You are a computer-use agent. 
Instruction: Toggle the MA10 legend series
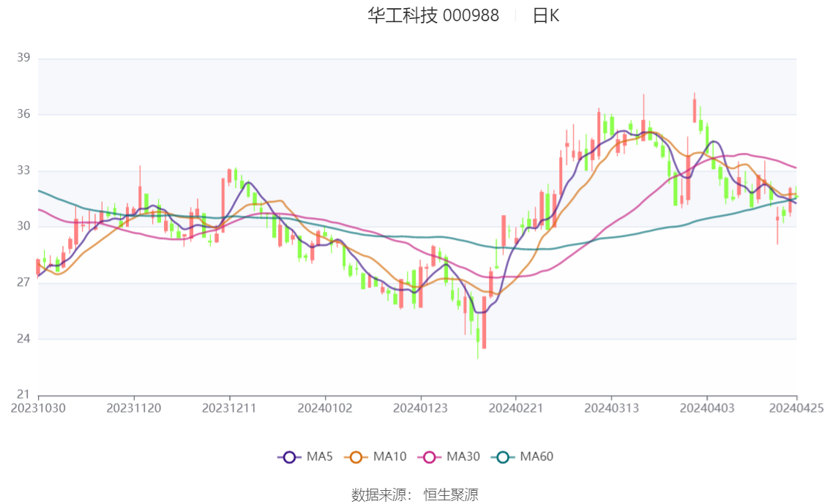pyautogui.click(x=375, y=456)
